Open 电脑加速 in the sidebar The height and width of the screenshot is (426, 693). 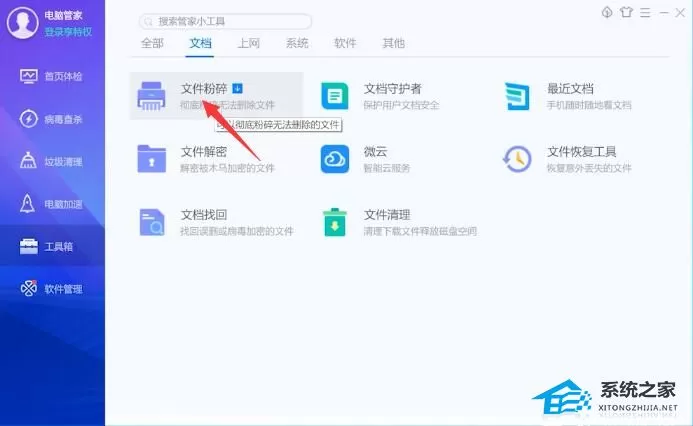52,204
